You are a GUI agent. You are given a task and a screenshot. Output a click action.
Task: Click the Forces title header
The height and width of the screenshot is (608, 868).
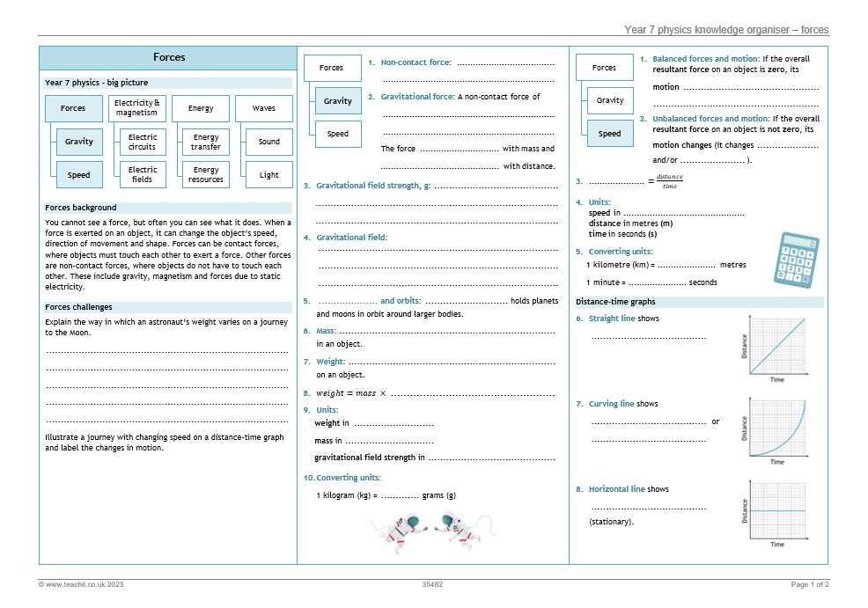click(168, 57)
